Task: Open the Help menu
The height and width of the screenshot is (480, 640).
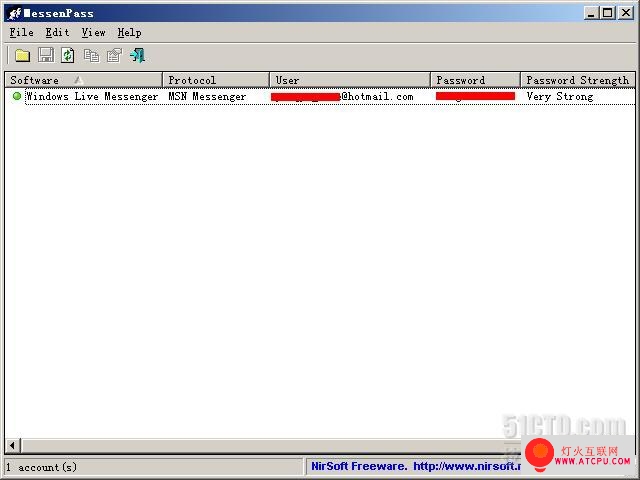Action: point(129,32)
